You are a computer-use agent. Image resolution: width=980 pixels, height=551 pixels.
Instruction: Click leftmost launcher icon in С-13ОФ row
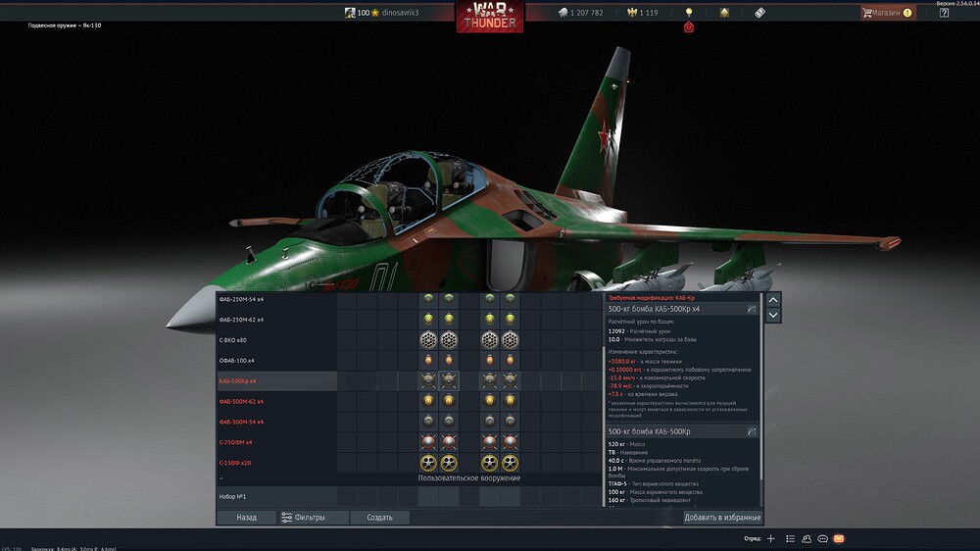pos(428,463)
